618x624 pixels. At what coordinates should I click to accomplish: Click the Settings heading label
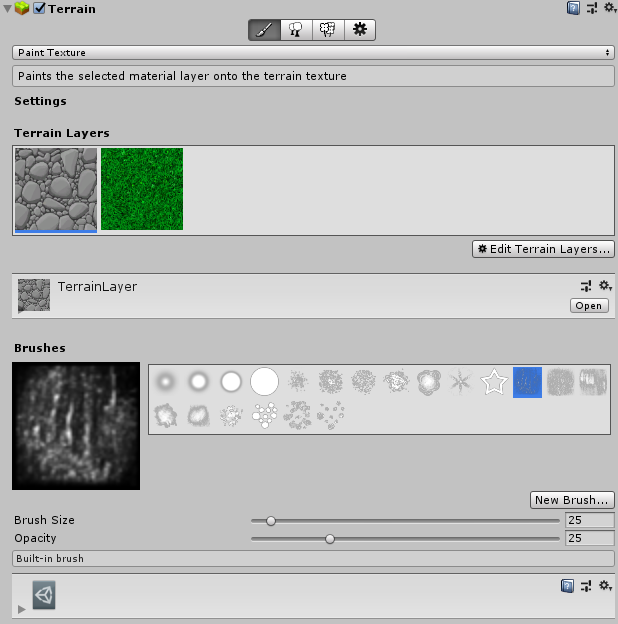(x=41, y=101)
